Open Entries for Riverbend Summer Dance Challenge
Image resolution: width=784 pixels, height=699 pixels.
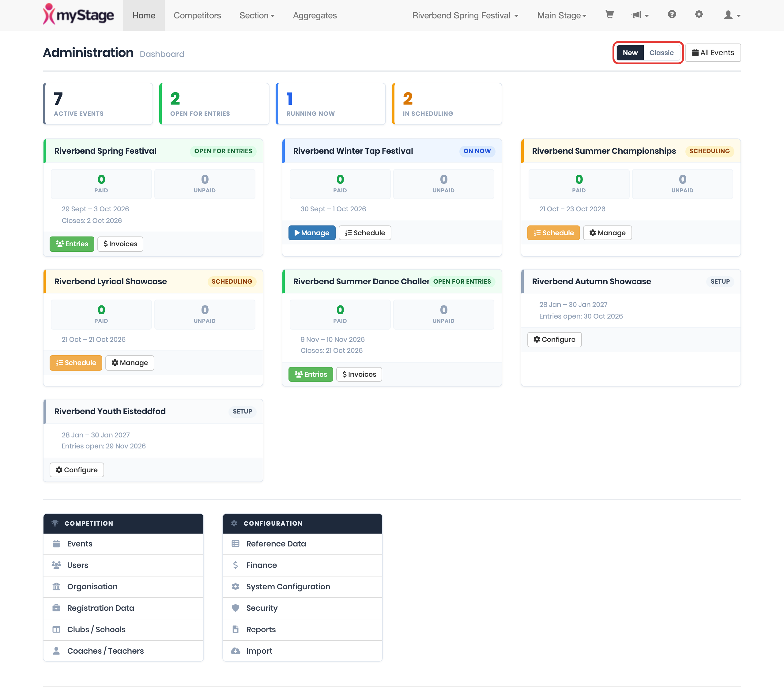[x=311, y=374]
